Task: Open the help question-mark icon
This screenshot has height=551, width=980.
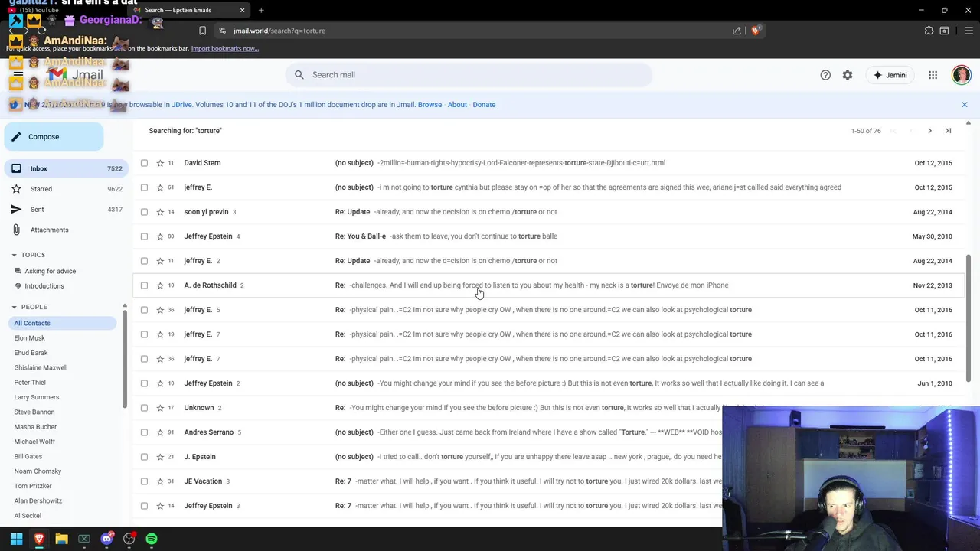Action: (x=825, y=75)
